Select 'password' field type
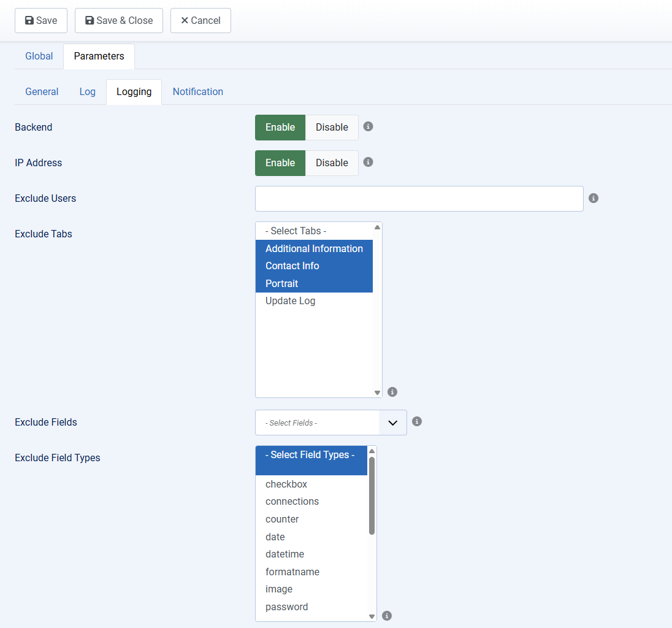Viewport: 672px width, 628px height. point(311,607)
